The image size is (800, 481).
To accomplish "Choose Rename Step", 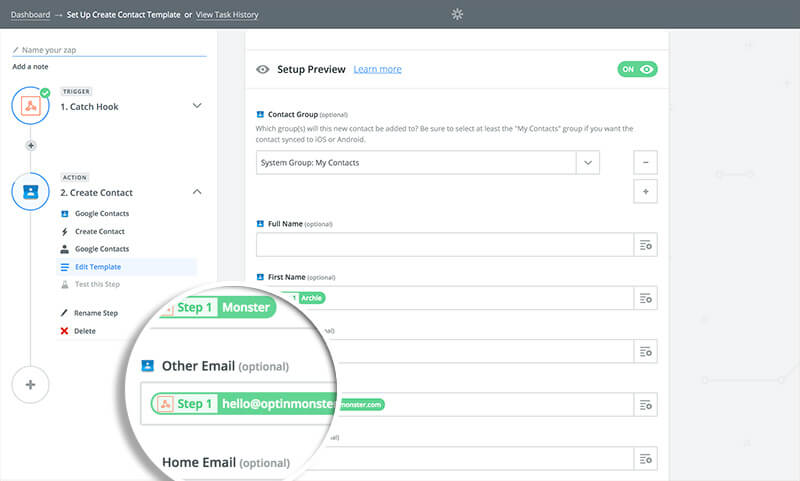I will pyautogui.click(x=95, y=313).
